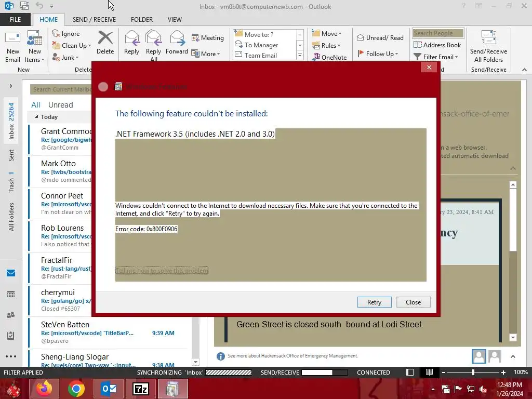Toggle Unread/Read status
The image size is (532, 399).
pyautogui.click(x=380, y=37)
